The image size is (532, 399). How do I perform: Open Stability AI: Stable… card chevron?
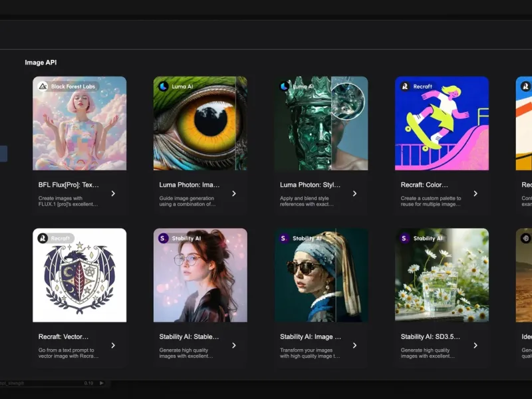pyautogui.click(x=234, y=345)
